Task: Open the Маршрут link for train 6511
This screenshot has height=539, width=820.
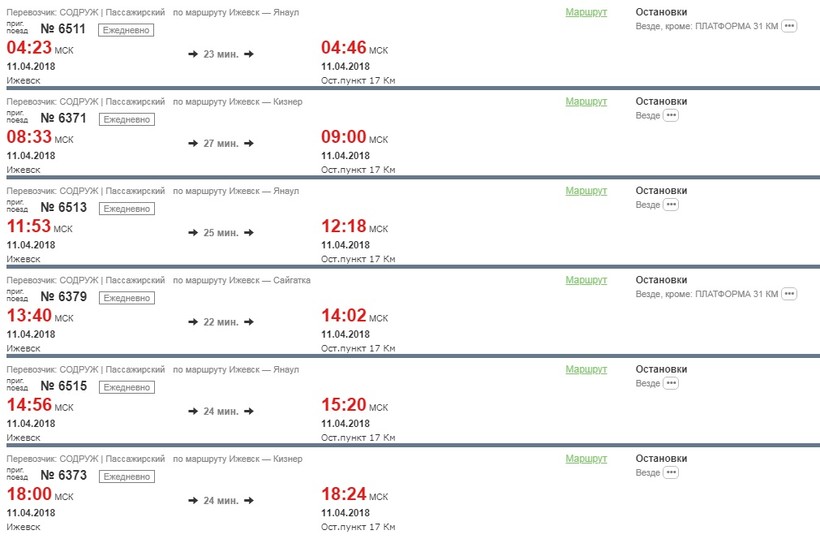Action: [586, 12]
